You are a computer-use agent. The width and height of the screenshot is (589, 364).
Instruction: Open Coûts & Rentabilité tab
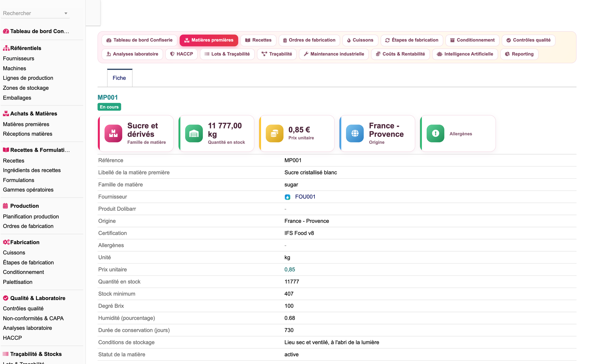[x=400, y=54]
